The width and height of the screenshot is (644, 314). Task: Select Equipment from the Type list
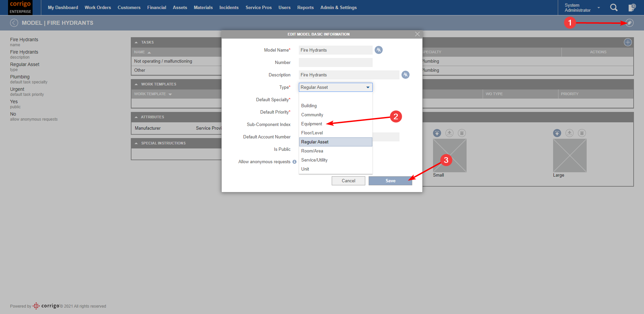[311, 124]
